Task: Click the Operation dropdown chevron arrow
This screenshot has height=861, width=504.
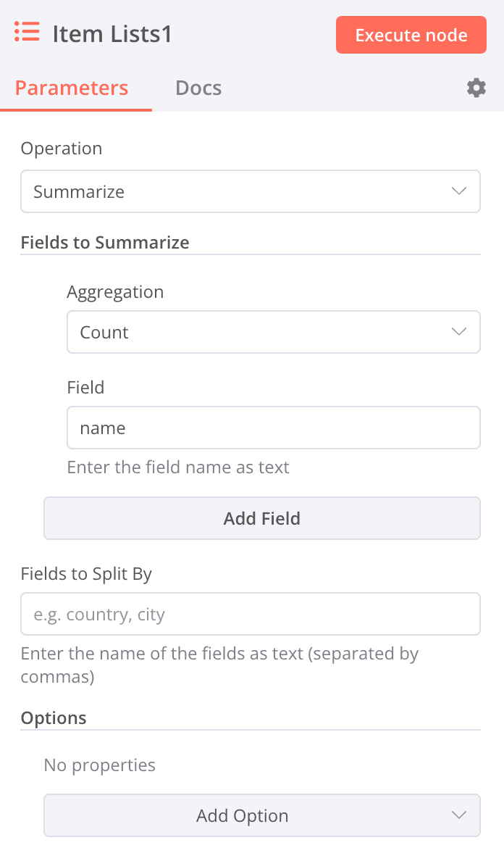Action: pyautogui.click(x=458, y=191)
